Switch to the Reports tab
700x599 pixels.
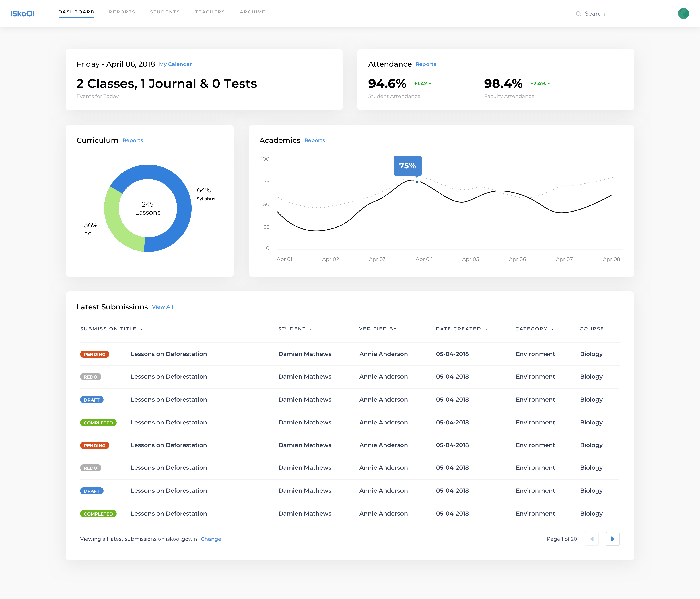(x=122, y=12)
